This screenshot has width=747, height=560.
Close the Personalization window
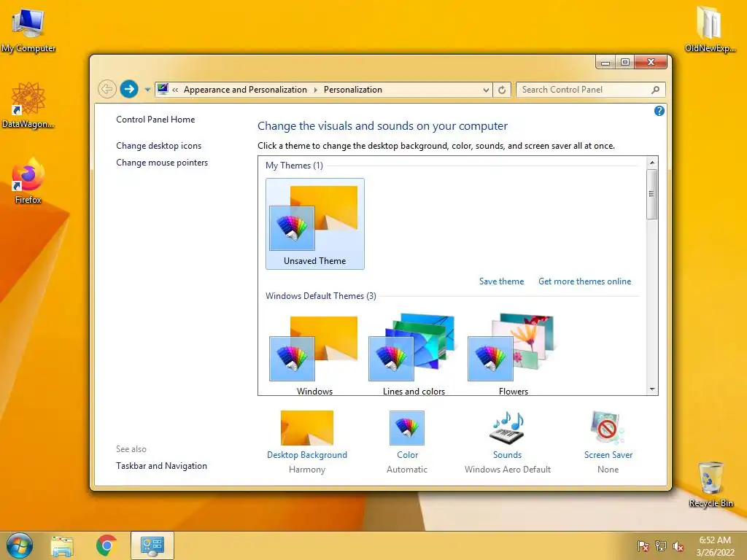[651, 63]
